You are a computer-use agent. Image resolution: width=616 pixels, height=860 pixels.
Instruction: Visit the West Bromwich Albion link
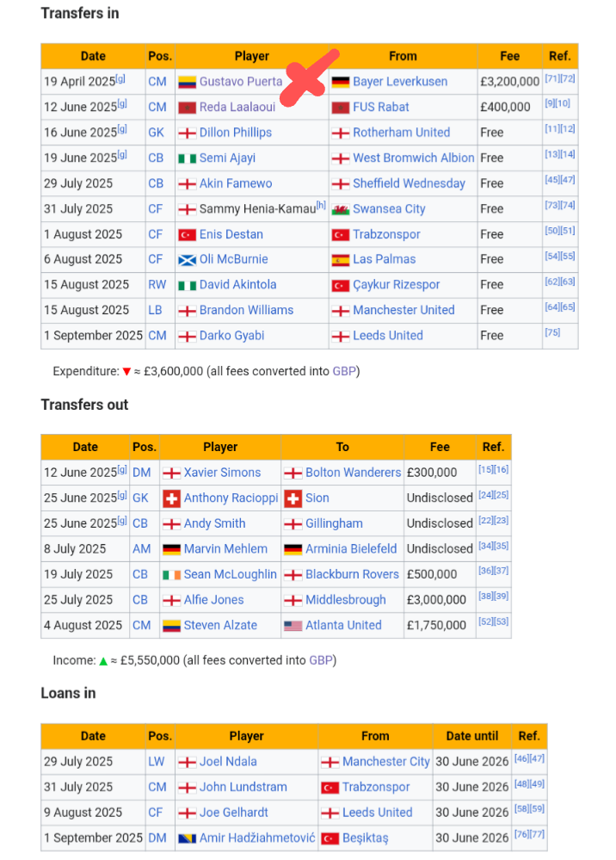coord(413,158)
